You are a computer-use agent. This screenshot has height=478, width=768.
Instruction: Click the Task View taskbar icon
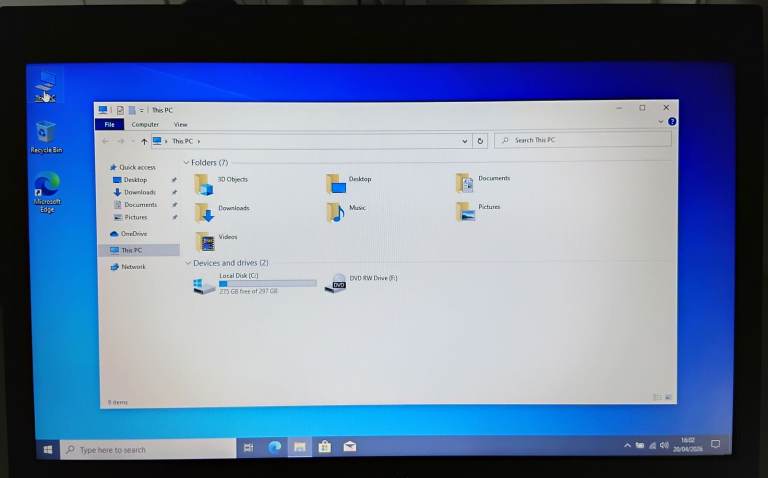(248, 447)
